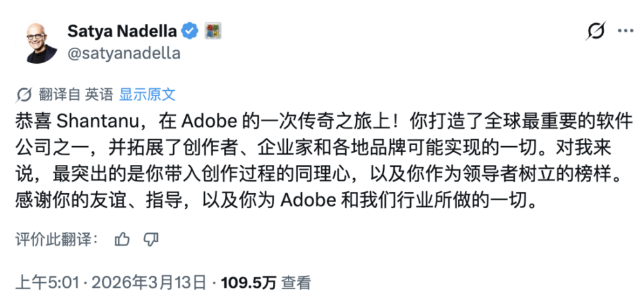
Task: Open the @satyanadella handle link
Action: click(124, 53)
